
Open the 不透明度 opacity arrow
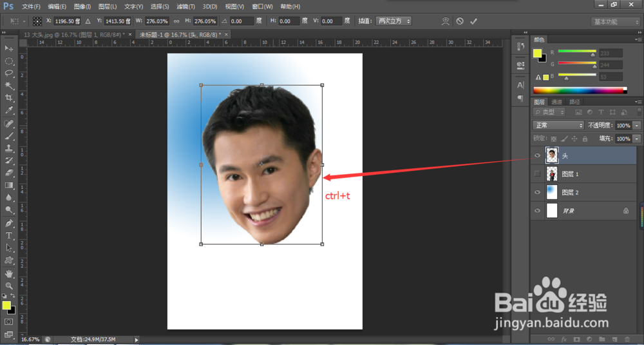tap(637, 125)
